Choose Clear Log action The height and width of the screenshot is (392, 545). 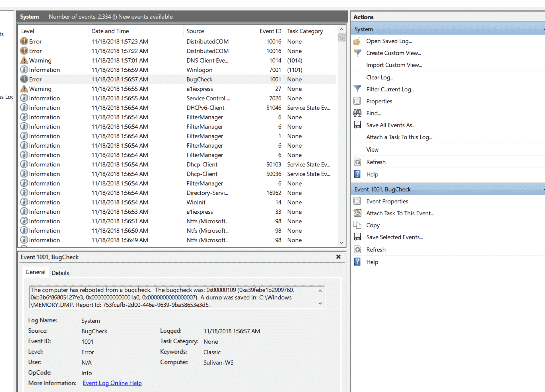[x=380, y=77]
